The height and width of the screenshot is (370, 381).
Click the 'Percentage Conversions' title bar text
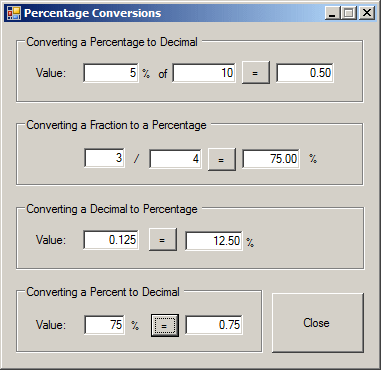coord(93,13)
